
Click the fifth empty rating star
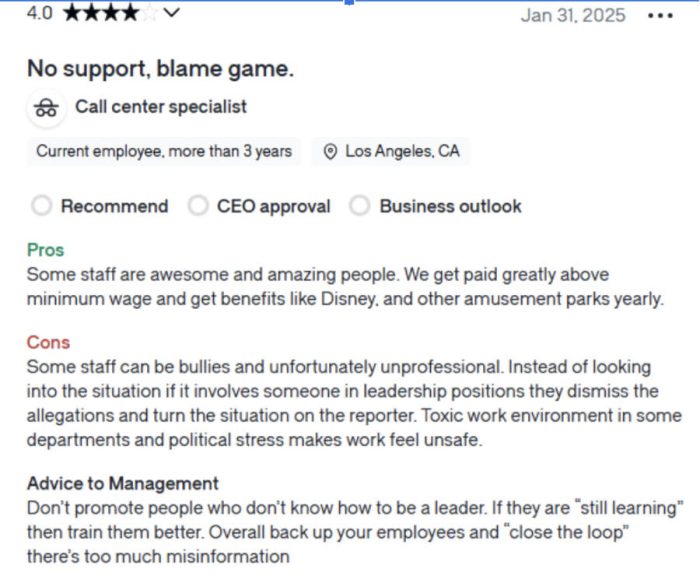[150, 13]
